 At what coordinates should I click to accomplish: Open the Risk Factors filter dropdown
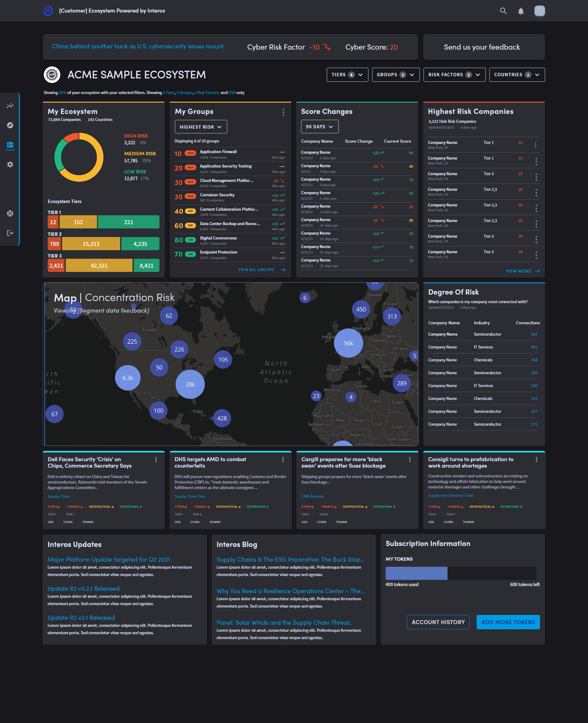[x=454, y=75]
